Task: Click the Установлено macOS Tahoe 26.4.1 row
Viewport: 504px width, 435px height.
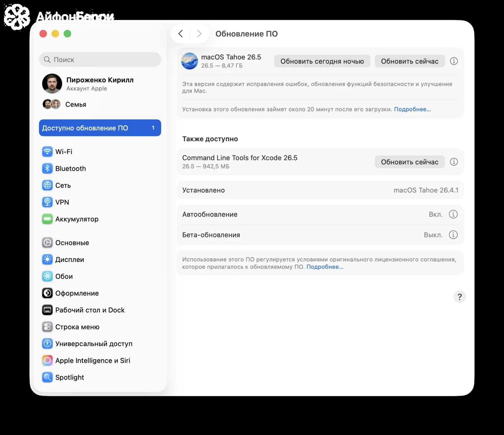Action: point(320,190)
